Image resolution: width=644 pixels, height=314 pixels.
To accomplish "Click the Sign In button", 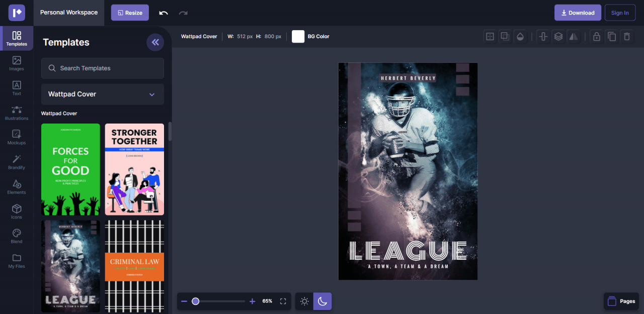I will tap(620, 13).
